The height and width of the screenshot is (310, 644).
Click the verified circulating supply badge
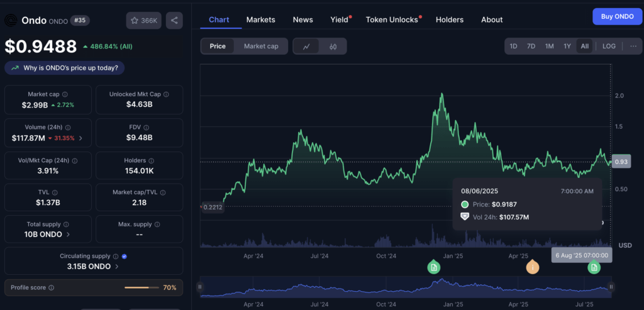click(125, 257)
